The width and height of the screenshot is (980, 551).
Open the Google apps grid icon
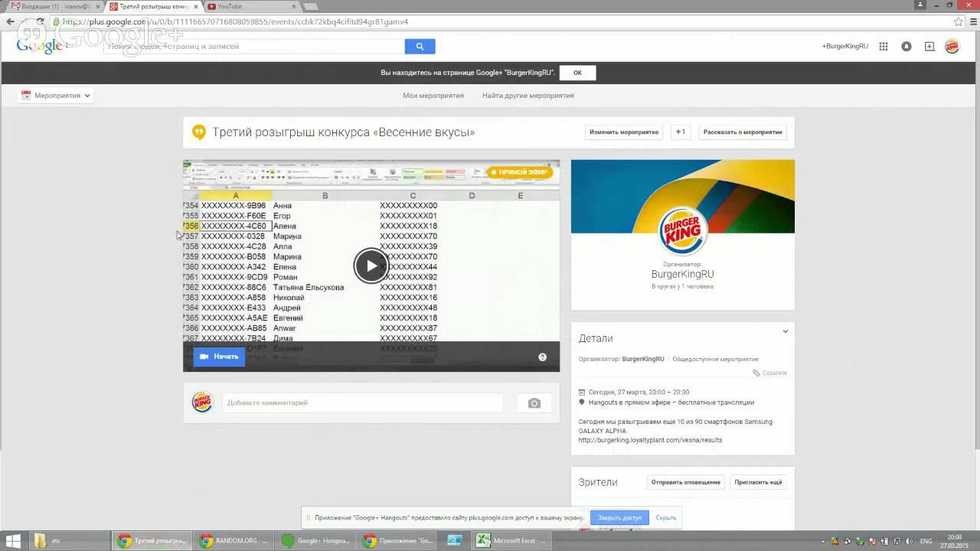[884, 46]
